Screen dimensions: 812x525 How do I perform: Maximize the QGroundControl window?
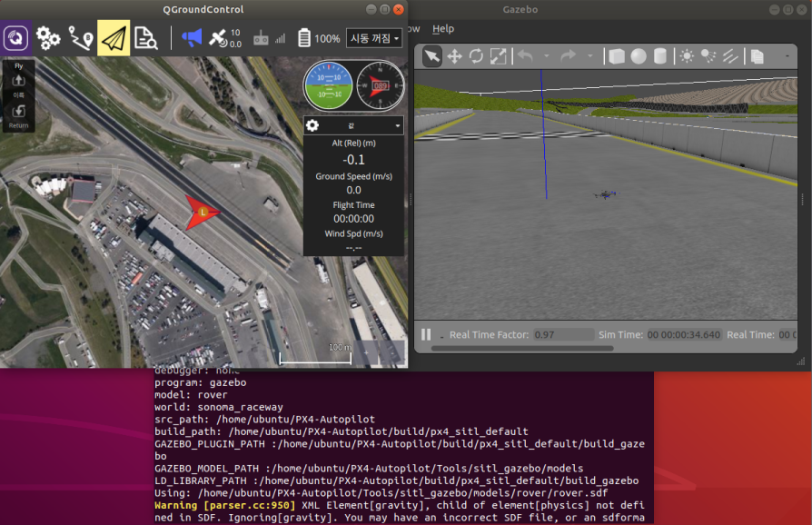point(385,9)
